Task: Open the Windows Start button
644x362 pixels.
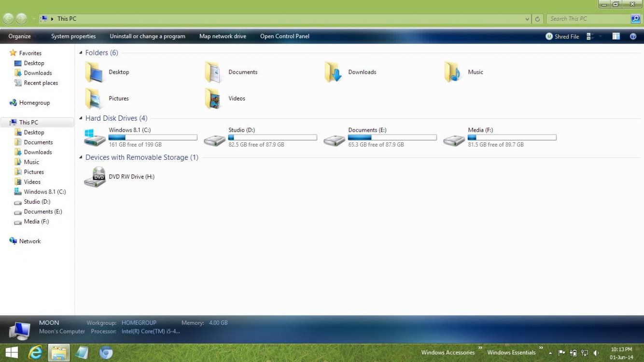Action: 12,353
